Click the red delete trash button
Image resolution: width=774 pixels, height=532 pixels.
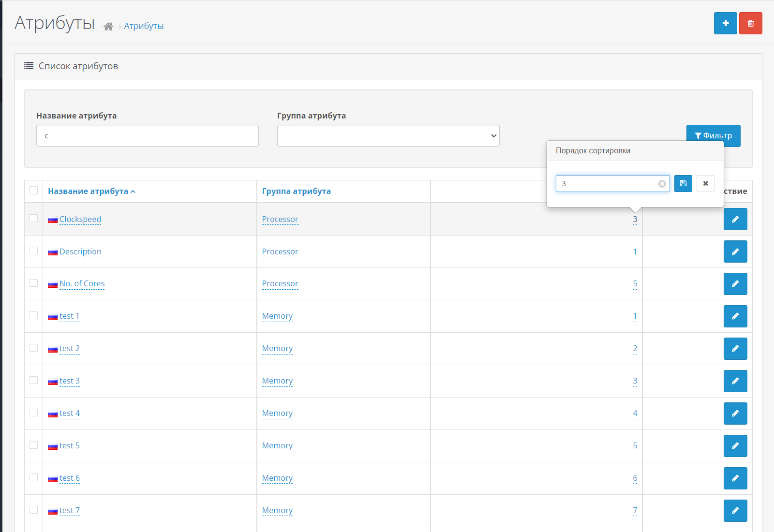pyautogui.click(x=750, y=23)
